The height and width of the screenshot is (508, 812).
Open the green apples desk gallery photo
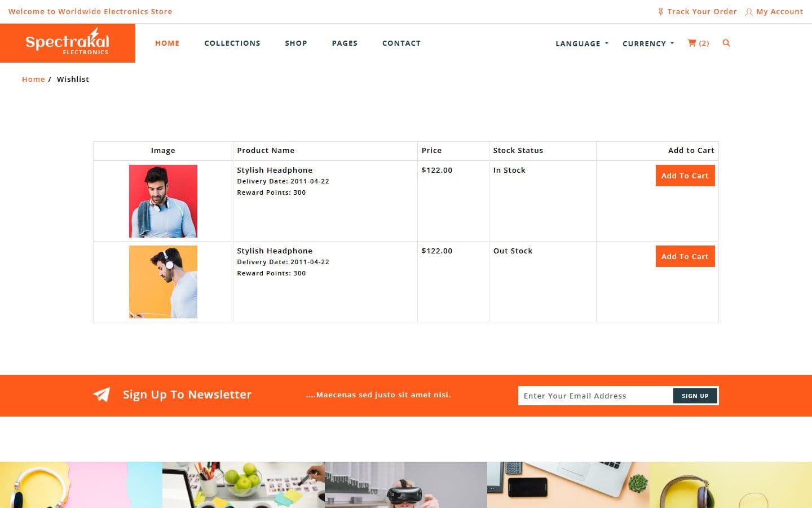(244, 485)
